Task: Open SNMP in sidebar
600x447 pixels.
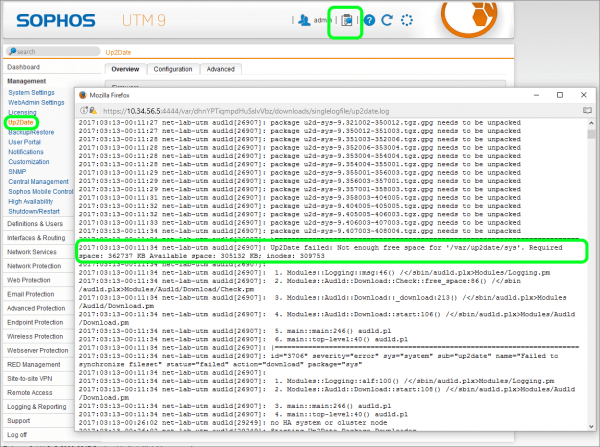Action: pos(17,172)
